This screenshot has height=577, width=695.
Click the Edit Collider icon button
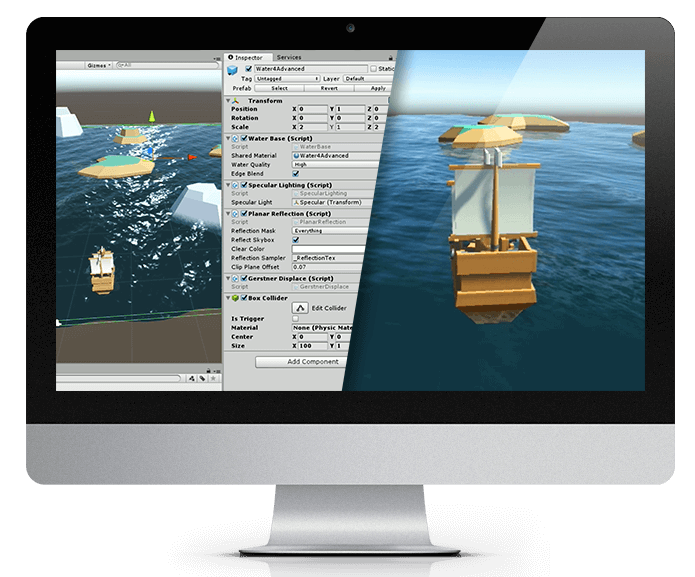(298, 308)
